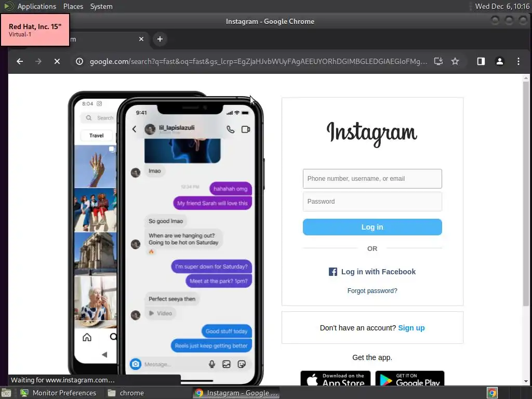Click the 'Perfect seeya then' message

click(x=172, y=299)
